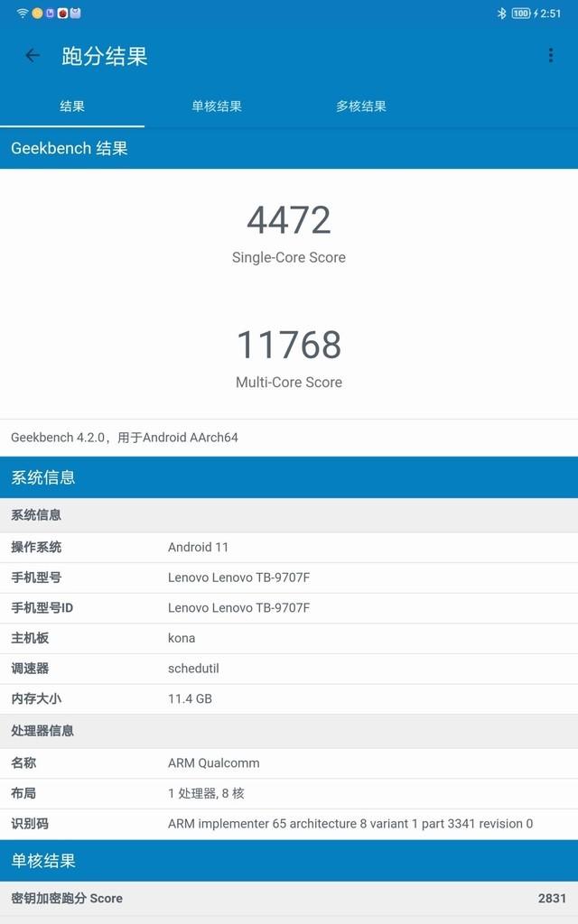Viewport: 578px width, 924px height.
Task: Select the Geekbench 4.2.0 version line
Action: pos(125,438)
